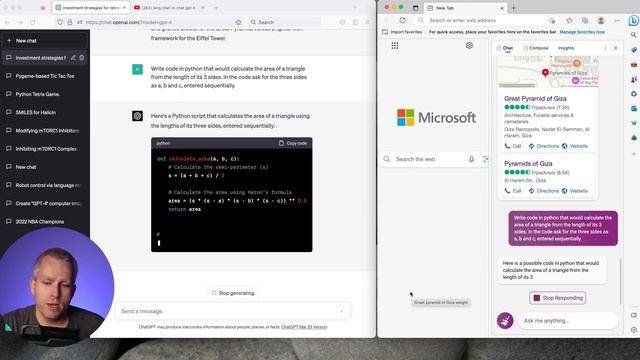Copy code from the python code block

(293, 143)
